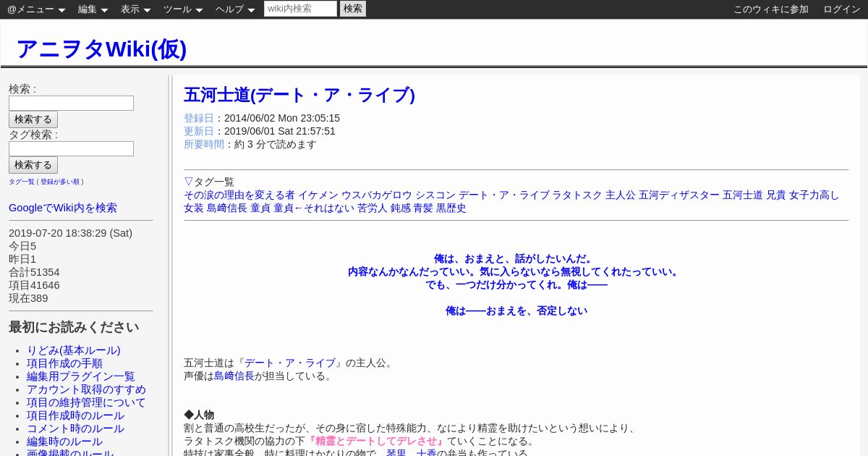
Task: Open tag 鈍感
Action: pyautogui.click(x=401, y=208)
